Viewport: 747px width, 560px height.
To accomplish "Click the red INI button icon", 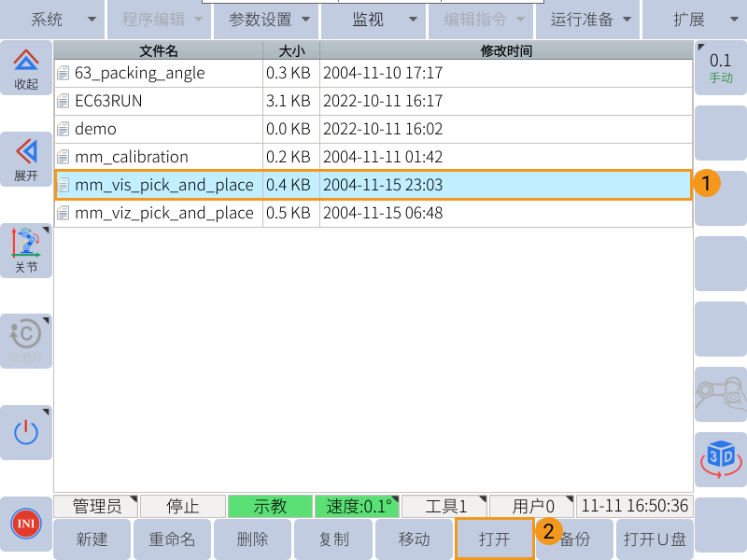I will tap(26, 524).
